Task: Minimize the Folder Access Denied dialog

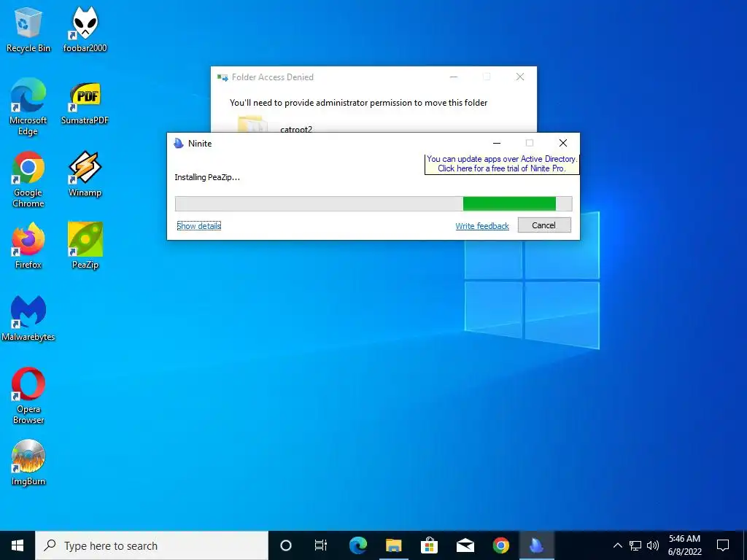Action: pos(454,77)
